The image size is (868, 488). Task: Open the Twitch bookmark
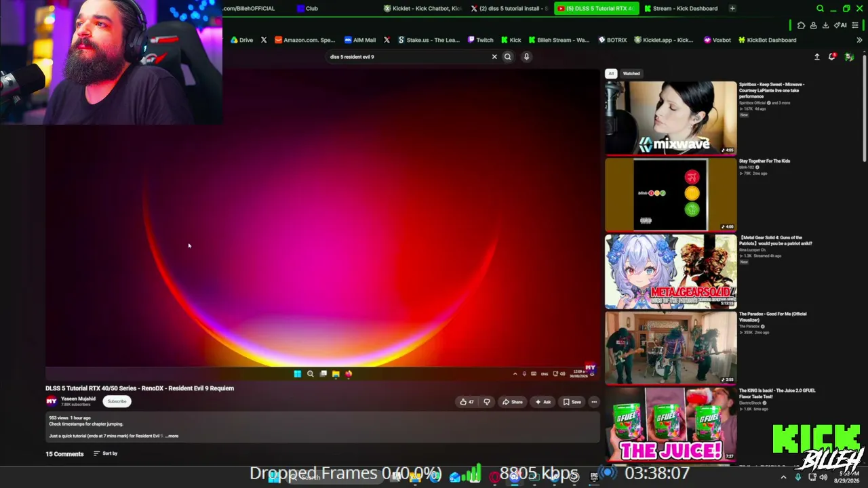click(x=481, y=40)
